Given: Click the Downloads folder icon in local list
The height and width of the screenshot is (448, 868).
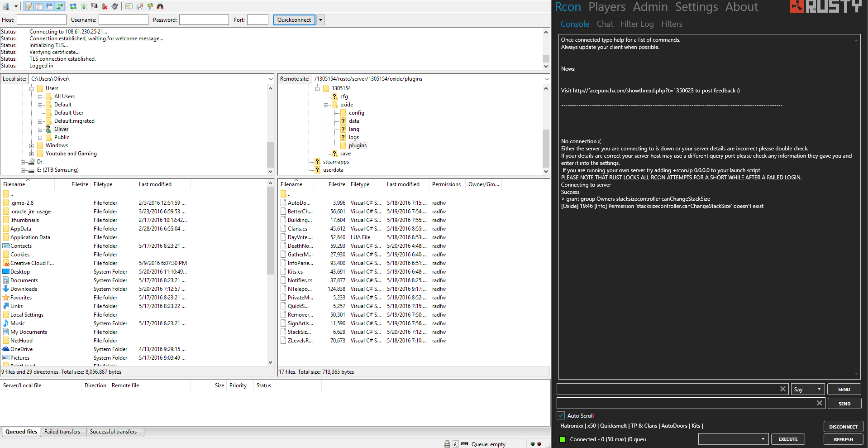Looking at the screenshot, I should pyautogui.click(x=6, y=289).
